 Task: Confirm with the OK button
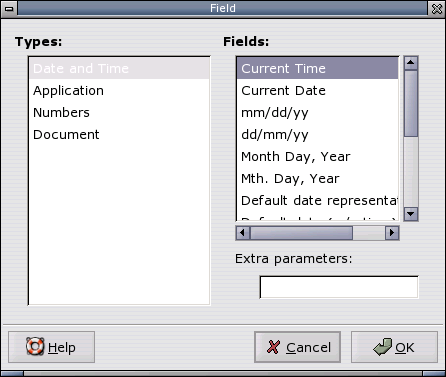pos(394,347)
